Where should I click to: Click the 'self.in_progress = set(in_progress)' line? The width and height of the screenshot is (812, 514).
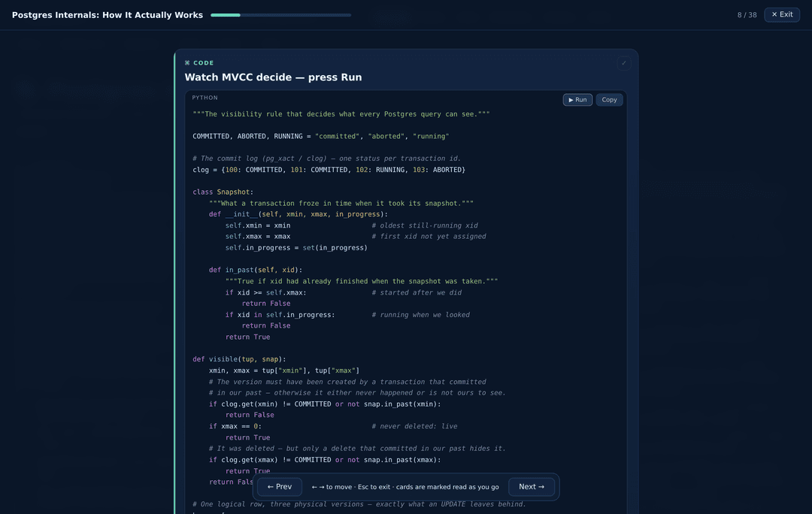(x=296, y=247)
